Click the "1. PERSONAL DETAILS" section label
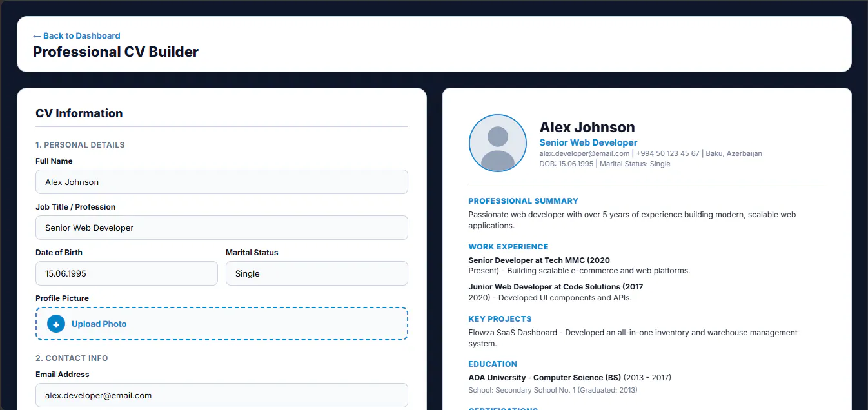This screenshot has height=410, width=868. (x=80, y=145)
